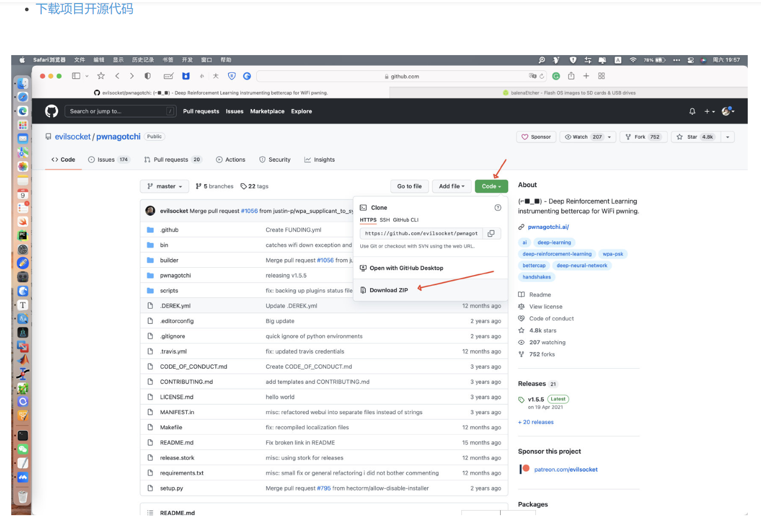Open the Clone help question icon
The width and height of the screenshot is (761, 532).
(x=498, y=208)
